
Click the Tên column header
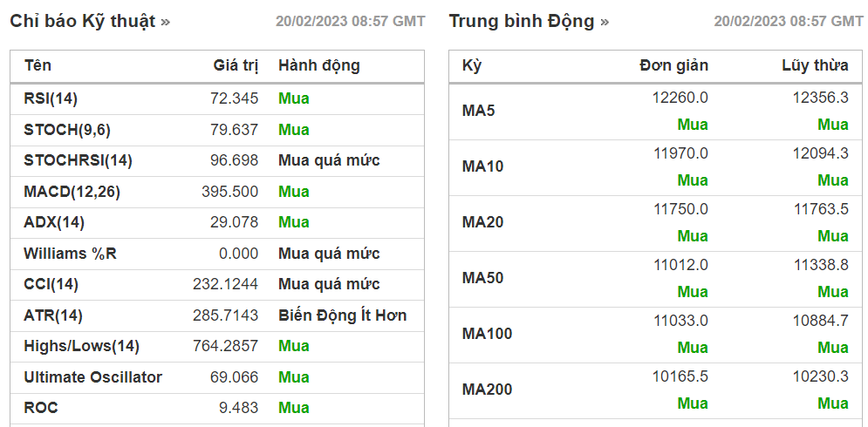38,65
